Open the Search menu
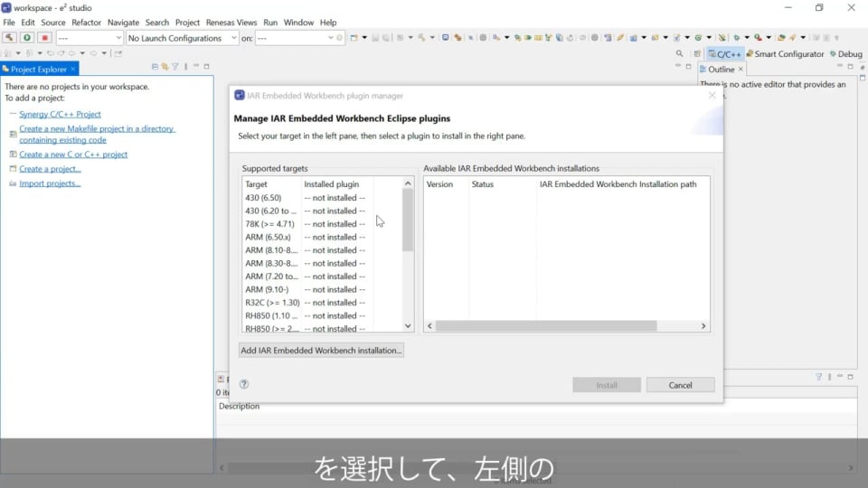This screenshot has width=868, height=488. pyautogui.click(x=157, y=23)
